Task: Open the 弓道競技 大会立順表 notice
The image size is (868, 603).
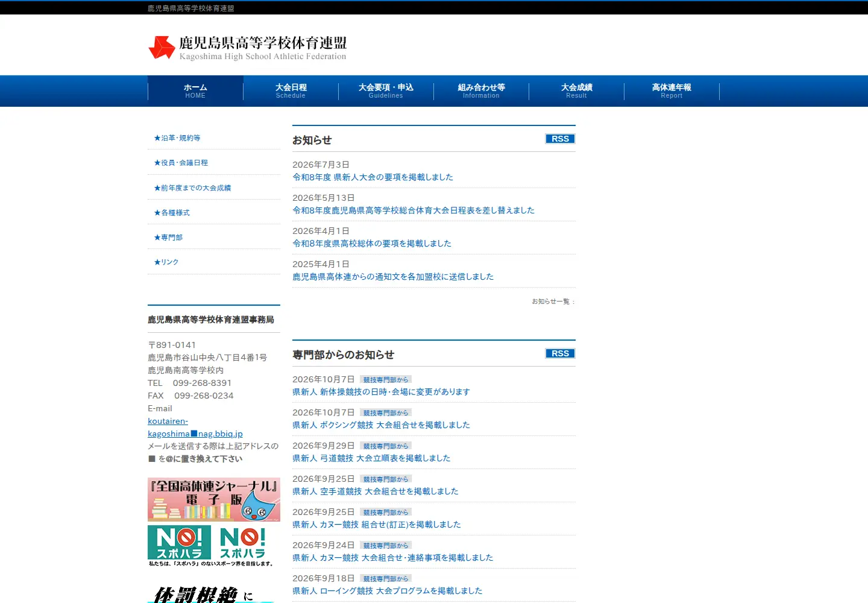Action: (371, 458)
